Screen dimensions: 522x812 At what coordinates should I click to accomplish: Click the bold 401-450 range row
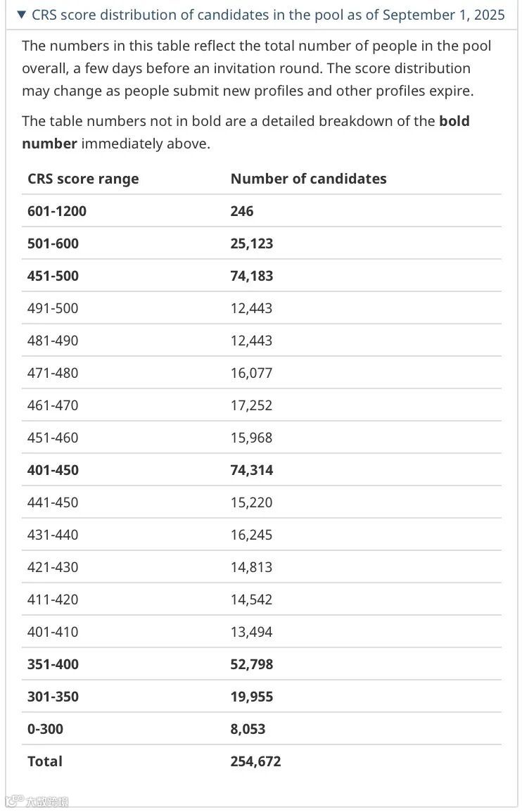pos(53,470)
